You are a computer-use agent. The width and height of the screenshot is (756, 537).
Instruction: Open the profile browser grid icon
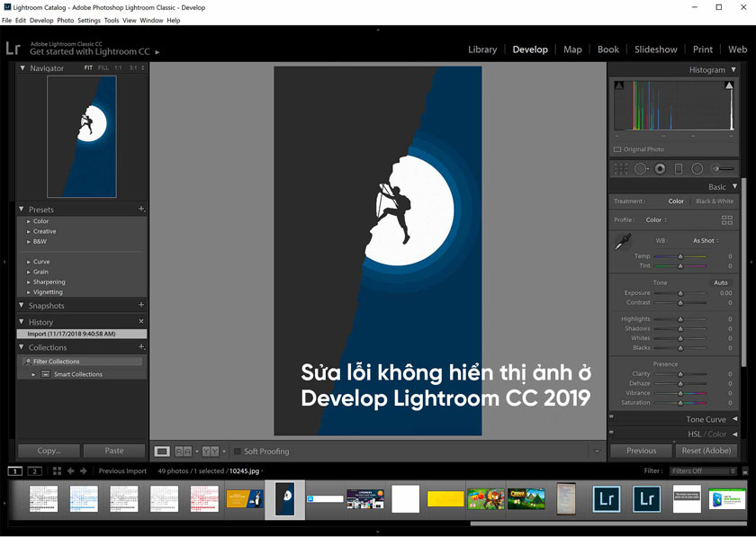(x=727, y=220)
